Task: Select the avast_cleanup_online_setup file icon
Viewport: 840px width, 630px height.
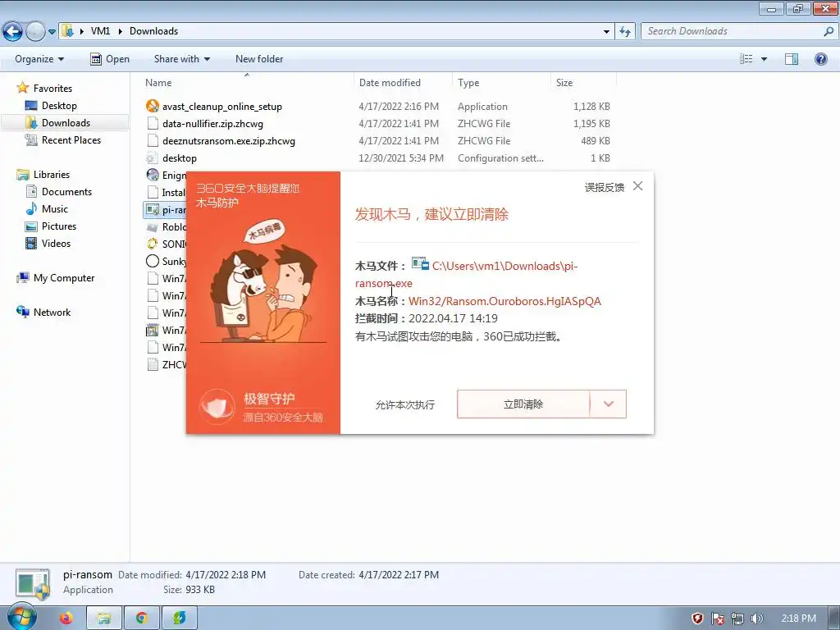Action: [x=153, y=106]
